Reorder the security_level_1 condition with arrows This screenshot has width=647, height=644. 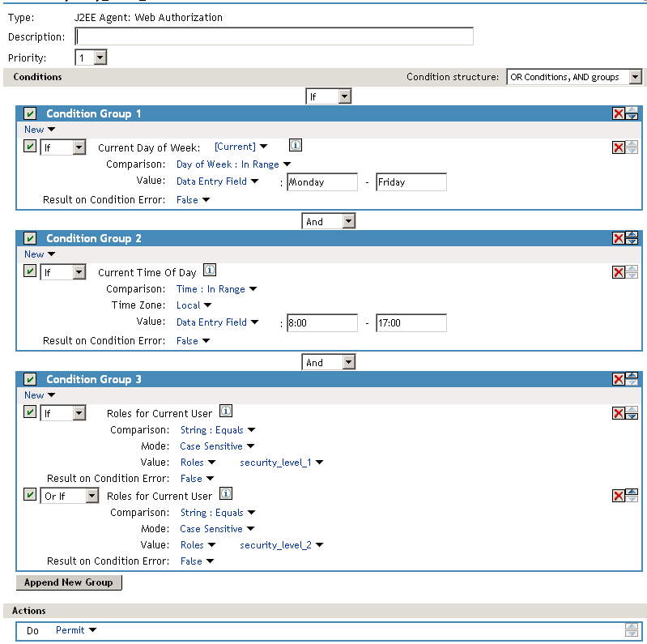(x=632, y=413)
